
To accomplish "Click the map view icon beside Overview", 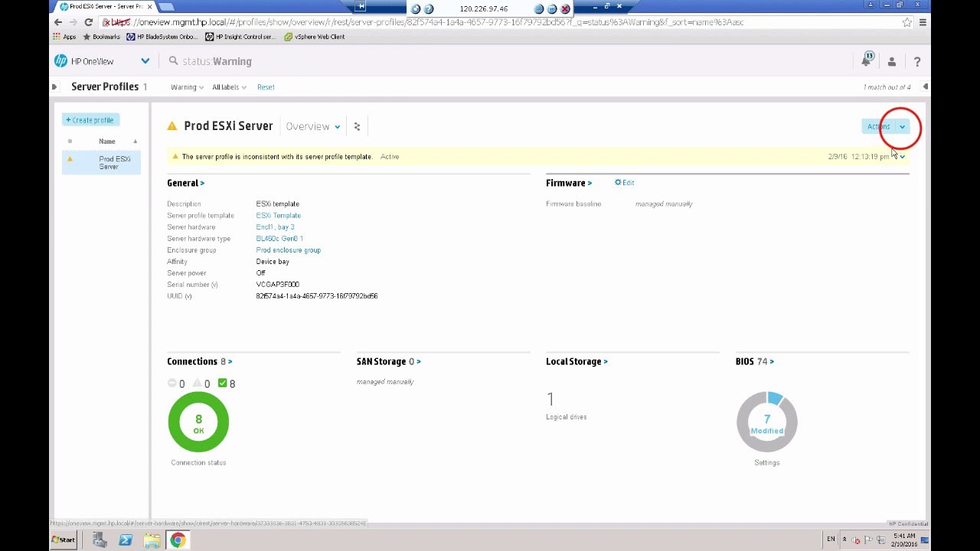I will (x=357, y=126).
